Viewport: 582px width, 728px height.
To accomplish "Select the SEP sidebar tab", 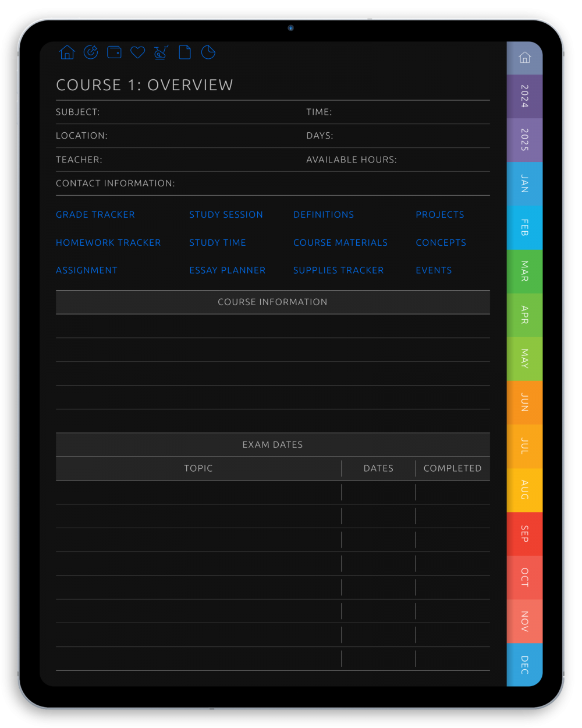I will point(524,534).
